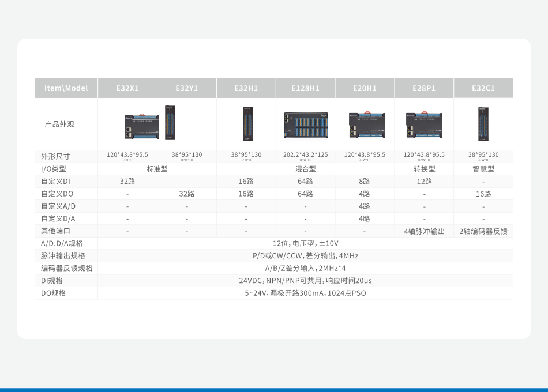Viewport: 548px width, 392px height.
Task: Click 16路 in E32H1's 自定义DI row
Action: click(x=246, y=182)
